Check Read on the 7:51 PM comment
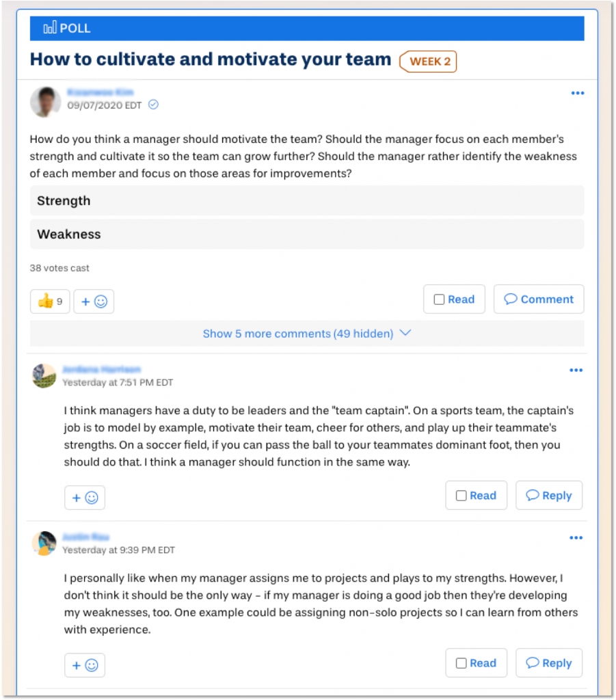Screen dimensions: 616x700 pos(476,495)
